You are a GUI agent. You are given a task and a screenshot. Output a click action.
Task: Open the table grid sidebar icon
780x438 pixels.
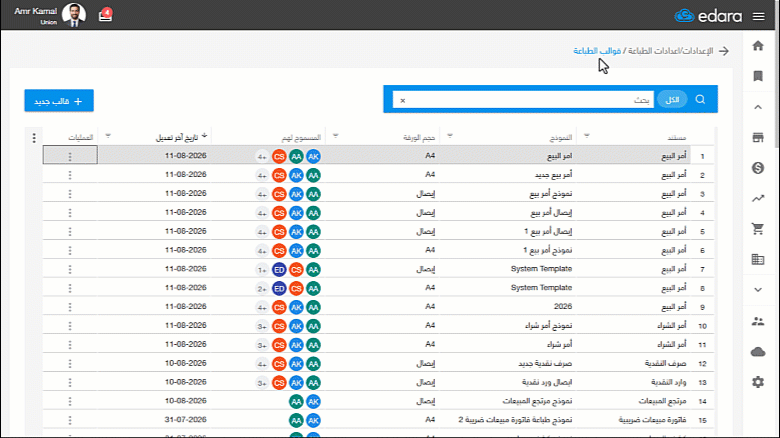(x=758, y=259)
